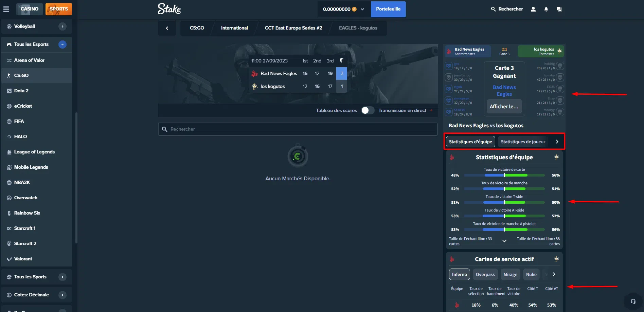Click the los kogutos team header
Image resolution: width=644 pixels, height=312 pixels.
[x=541, y=51]
